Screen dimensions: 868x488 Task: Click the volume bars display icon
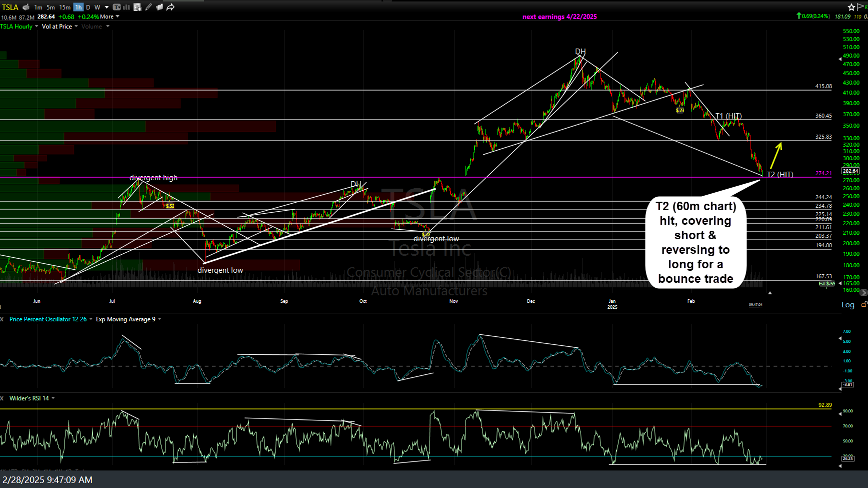[x=125, y=7]
